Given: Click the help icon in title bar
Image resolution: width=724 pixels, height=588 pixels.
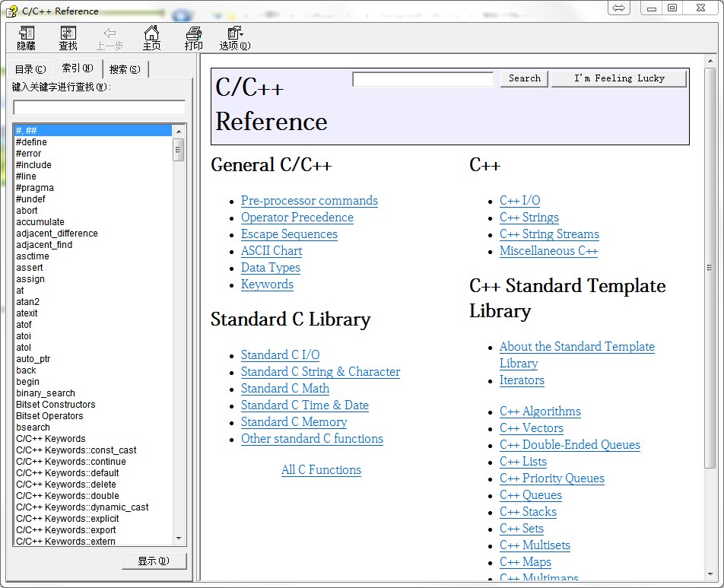Looking at the screenshot, I should (x=12, y=11).
